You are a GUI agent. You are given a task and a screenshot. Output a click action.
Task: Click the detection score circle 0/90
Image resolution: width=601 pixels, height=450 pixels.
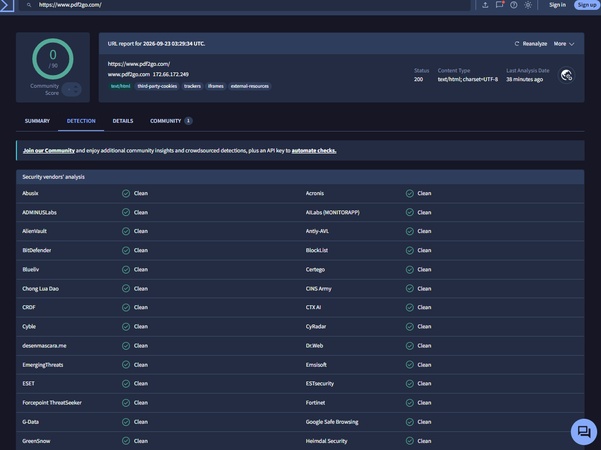click(53, 59)
